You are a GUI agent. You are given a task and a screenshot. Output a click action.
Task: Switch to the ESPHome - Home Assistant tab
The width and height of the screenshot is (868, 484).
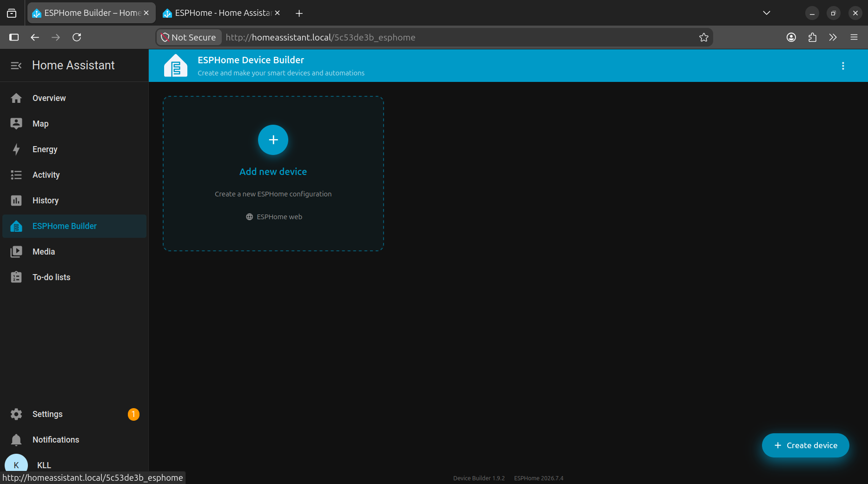[222, 13]
